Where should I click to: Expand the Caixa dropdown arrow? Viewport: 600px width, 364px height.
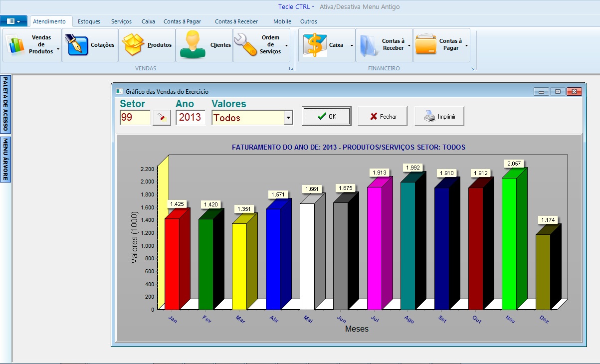(x=351, y=45)
